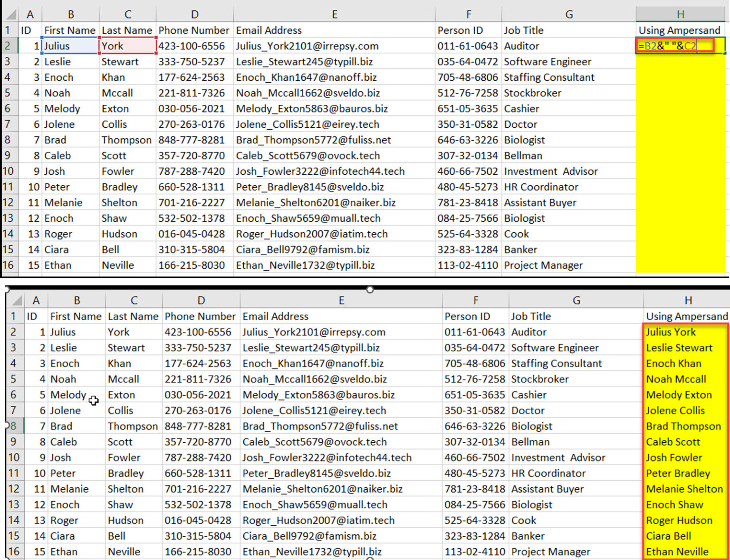Select phone number cell 166-215-8030
730x560 pixels.
200,551
